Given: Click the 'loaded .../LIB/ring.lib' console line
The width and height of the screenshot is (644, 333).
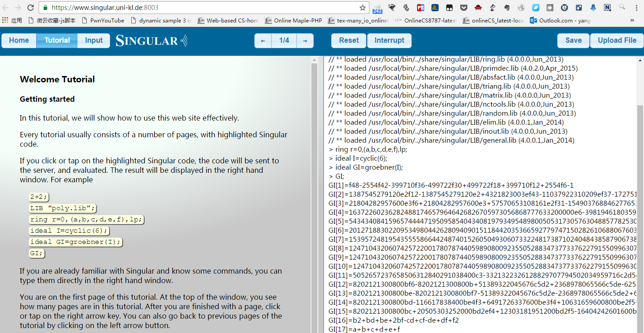Looking at the screenshot, I should (446, 59).
